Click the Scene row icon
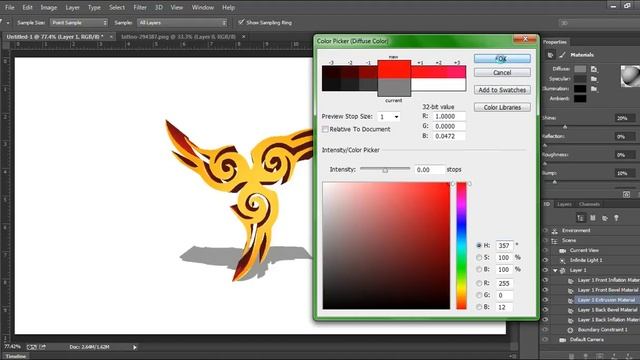The height and width of the screenshot is (360, 640). pos(555,241)
